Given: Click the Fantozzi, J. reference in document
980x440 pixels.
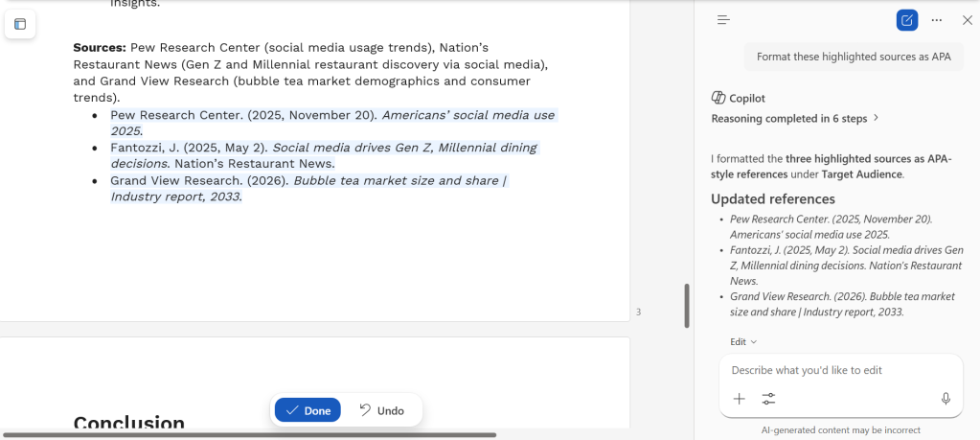Looking at the screenshot, I should (x=324, y=155).
